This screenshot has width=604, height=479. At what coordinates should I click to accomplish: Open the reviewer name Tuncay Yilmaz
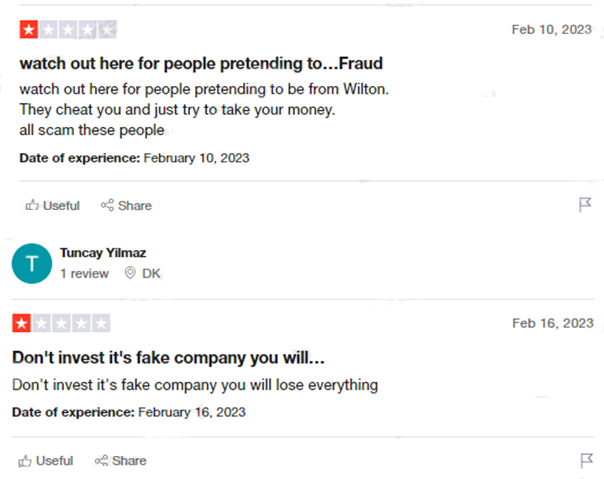pyautogui.click(x=103, y=253)
